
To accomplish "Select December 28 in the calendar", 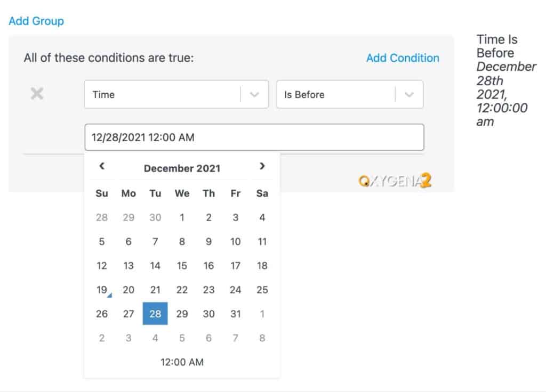I will (x=155, y=314).
